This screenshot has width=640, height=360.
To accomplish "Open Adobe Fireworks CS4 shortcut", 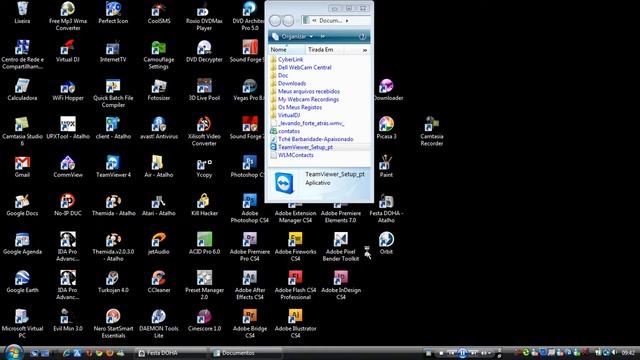I will tap(295, 247).
